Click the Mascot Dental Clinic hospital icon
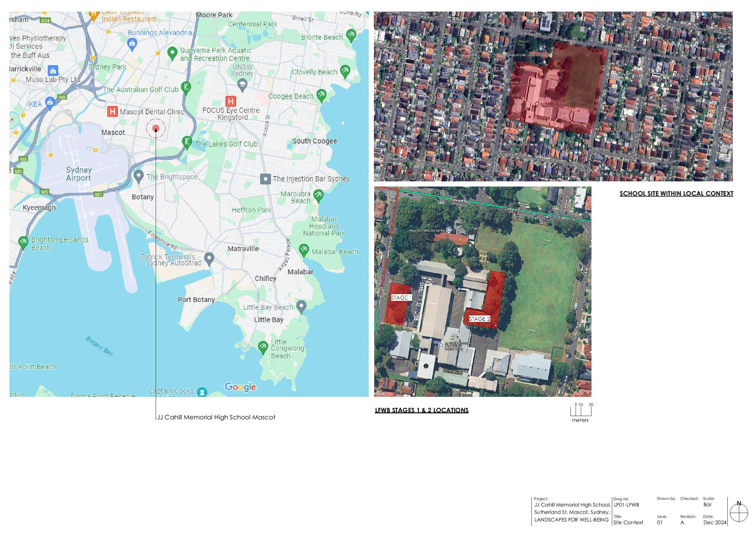 coord(112,111)
